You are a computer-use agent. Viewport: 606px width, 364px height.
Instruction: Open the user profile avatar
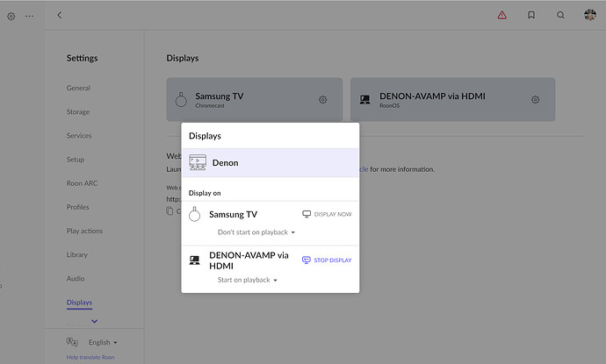590,15
